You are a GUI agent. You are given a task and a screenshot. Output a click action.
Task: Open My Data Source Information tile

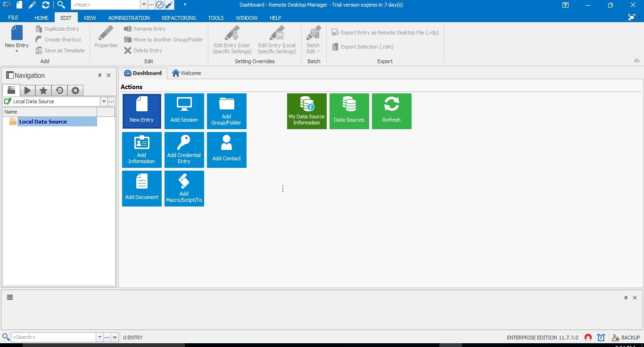point(307,111)
